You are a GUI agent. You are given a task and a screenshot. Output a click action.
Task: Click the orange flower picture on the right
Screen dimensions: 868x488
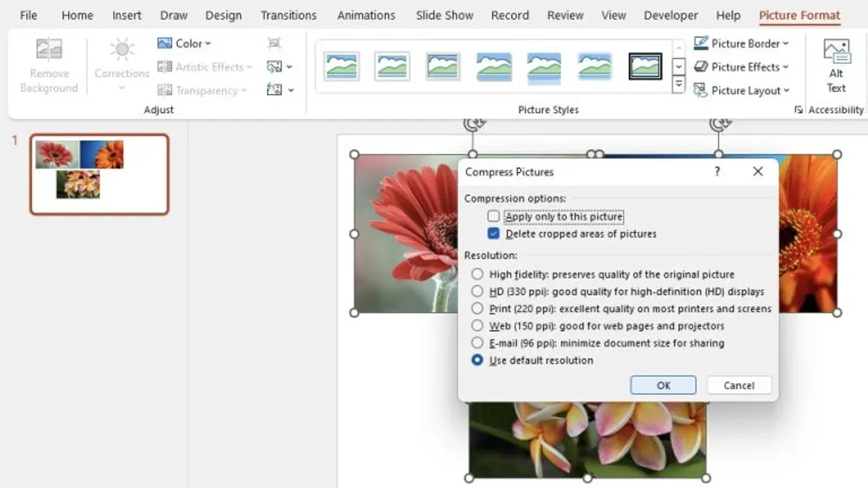tap(808, 233)
